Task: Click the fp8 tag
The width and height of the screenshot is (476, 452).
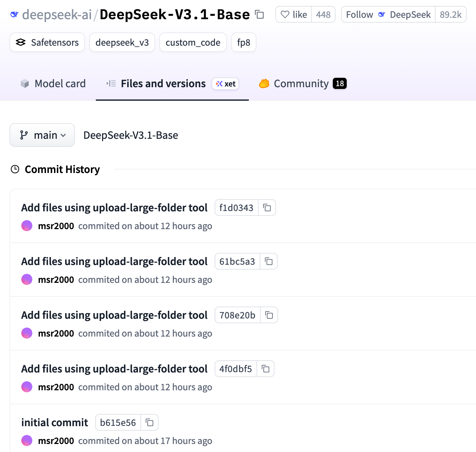Action: tap(244, 43)
